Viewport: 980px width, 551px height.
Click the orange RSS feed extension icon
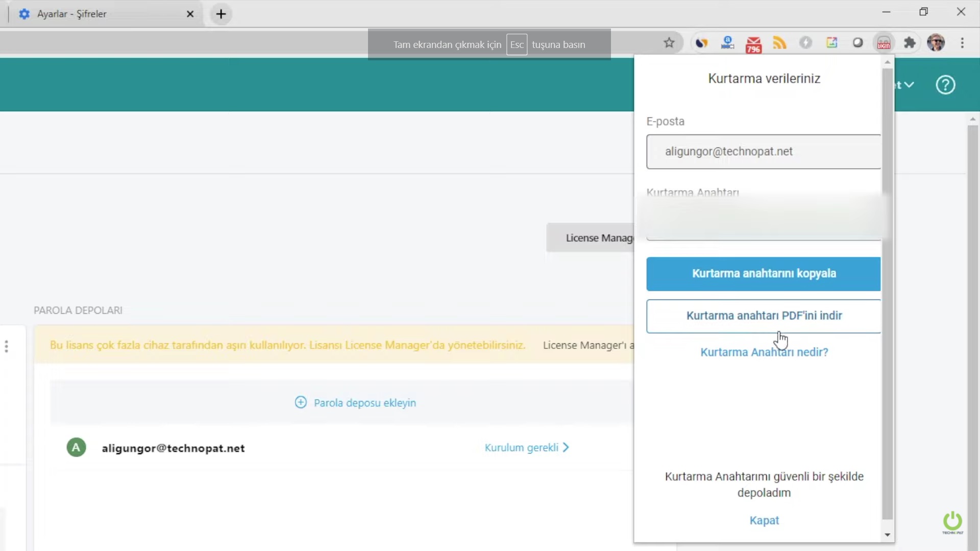(x=779, y=43)
